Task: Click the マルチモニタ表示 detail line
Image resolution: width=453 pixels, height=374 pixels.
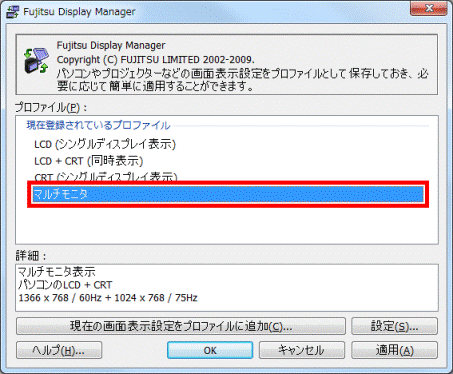Action: pos(57,272)
